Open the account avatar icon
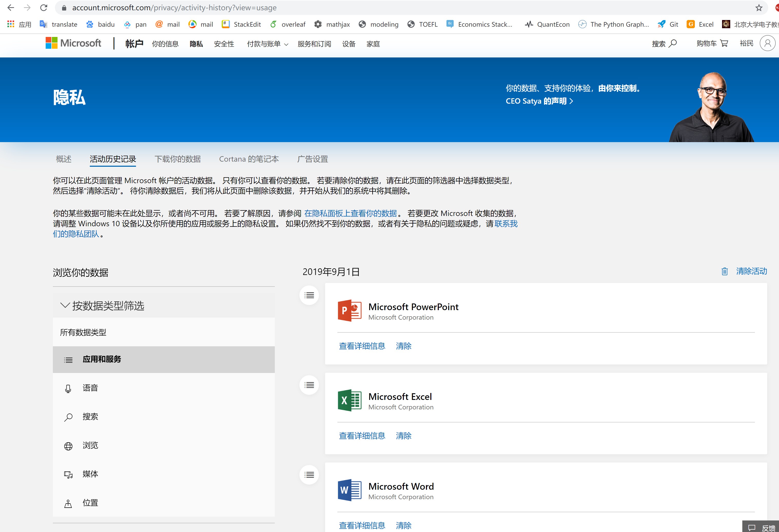The width and height of the screenshot is (779, 532). (x=768, y=43)
